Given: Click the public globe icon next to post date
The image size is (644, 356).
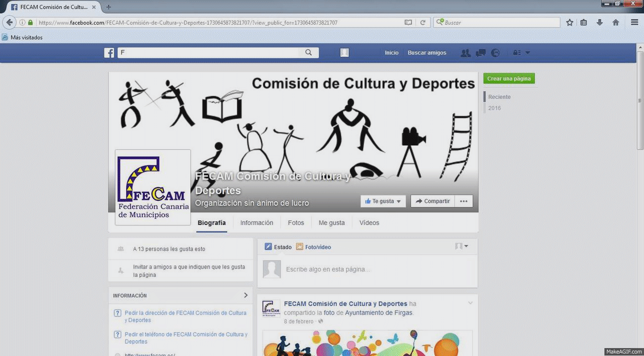Looking at the screenshot, I should tap(321, 321).
